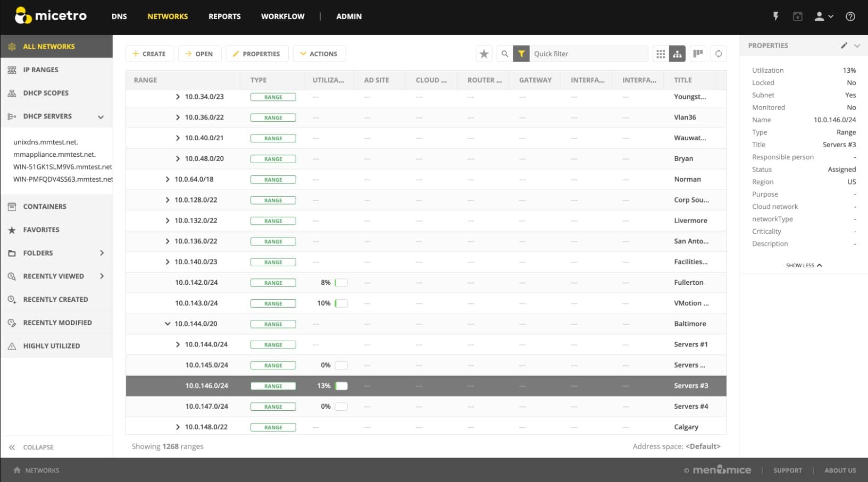Collapse the 10.0.144.0/20 Baltimore range
Screen dimensions: 868x482
click(168, 324)
